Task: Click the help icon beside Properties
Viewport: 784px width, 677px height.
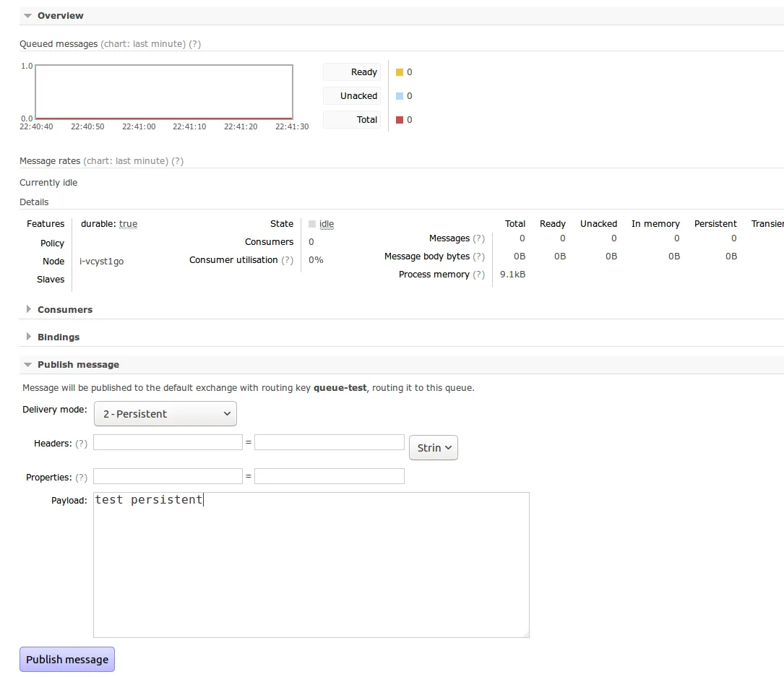Action: point(81,478)
